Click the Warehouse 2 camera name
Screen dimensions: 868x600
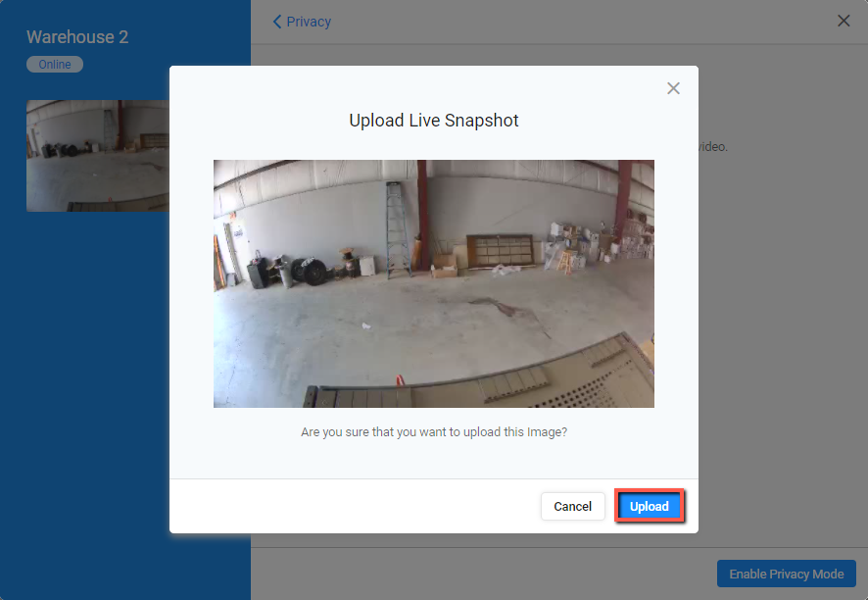click(x=77, y=37)
